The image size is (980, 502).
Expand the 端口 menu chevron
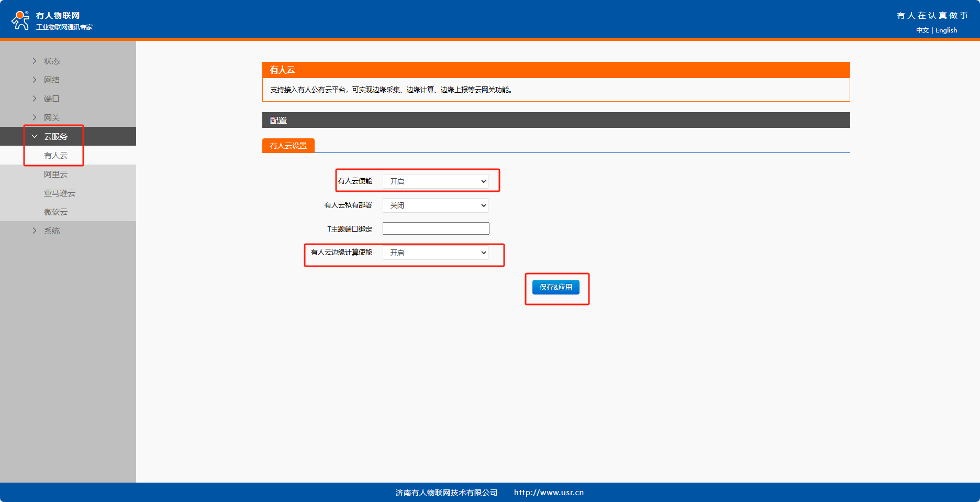tap(35, 99)
